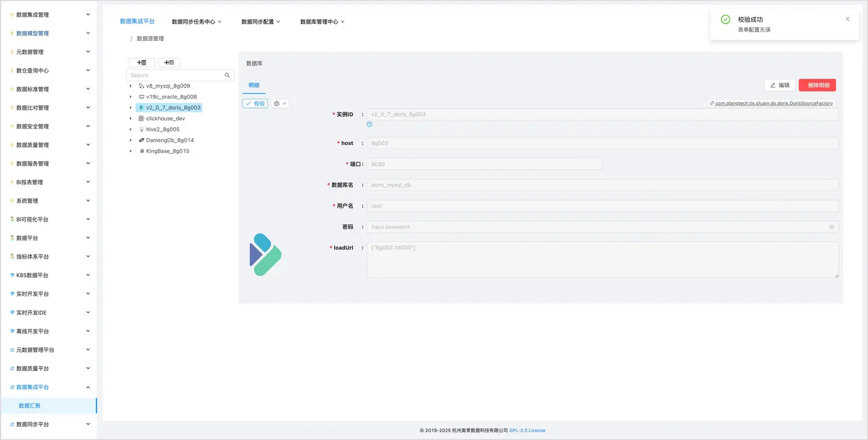The image size is (868, 440).
Task: Click the icon beside 元数据管理平台
Action: pyautogui.click(x=12, y=349)
